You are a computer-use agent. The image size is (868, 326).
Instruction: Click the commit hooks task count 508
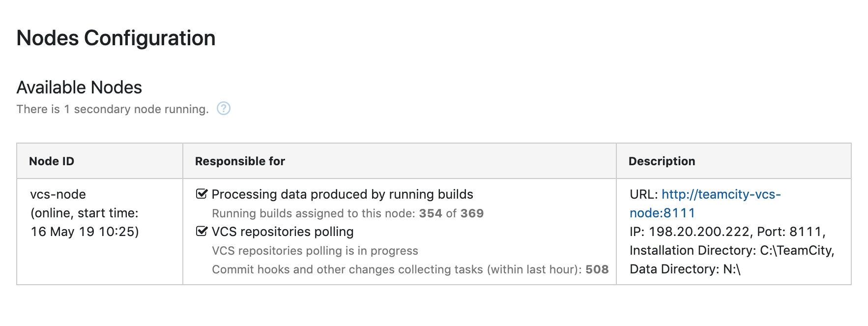point(597,269)
